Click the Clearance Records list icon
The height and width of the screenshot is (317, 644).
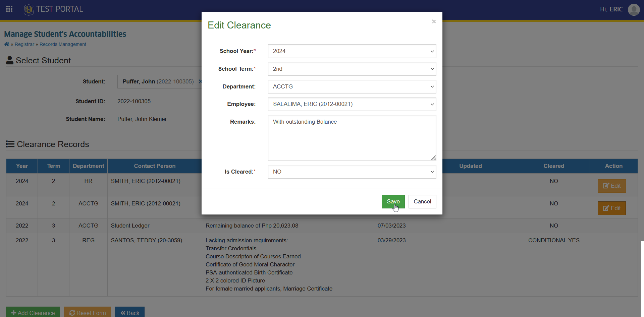coord(10,144)
